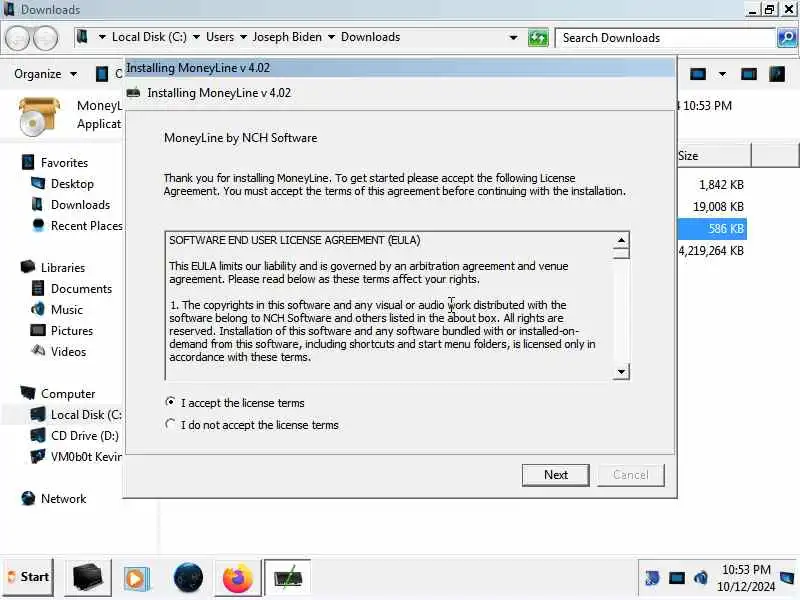The height and width of the screenshot is (600, 800).
Task: Expand Local Disk (C:) breadcrumb arrow
Action: pos(196,37)
